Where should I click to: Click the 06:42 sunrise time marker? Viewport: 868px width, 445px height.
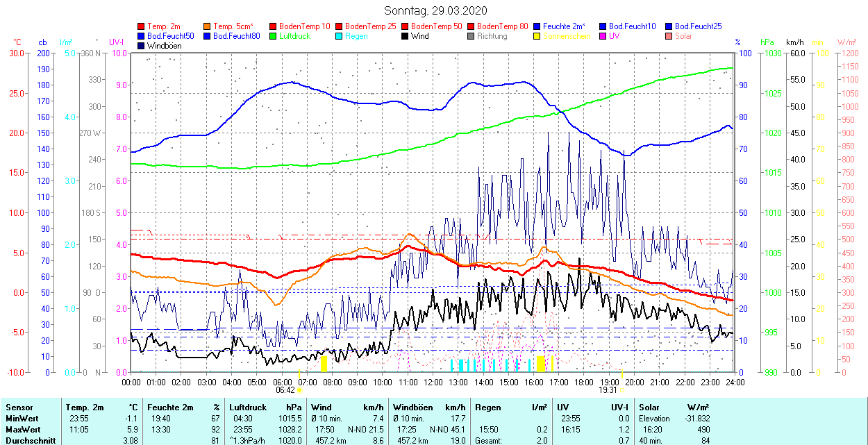click(x=285, y=390)
